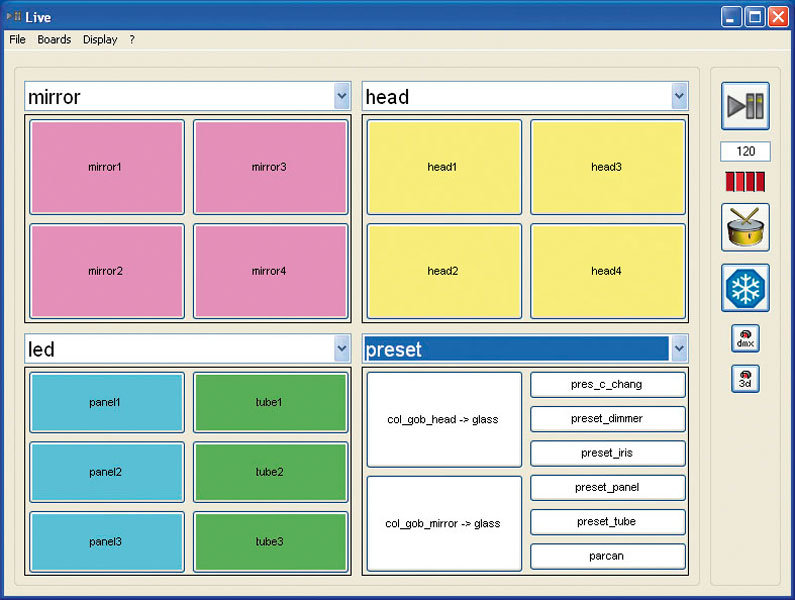Toggle the mirror1 pink pad
Screen dimensions: 795x600
coord(107,167)
